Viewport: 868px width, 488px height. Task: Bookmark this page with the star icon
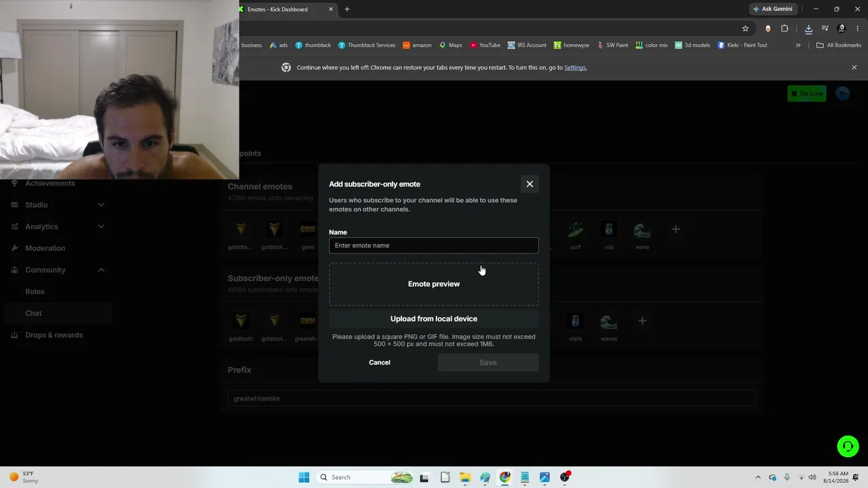pos(745,28)
